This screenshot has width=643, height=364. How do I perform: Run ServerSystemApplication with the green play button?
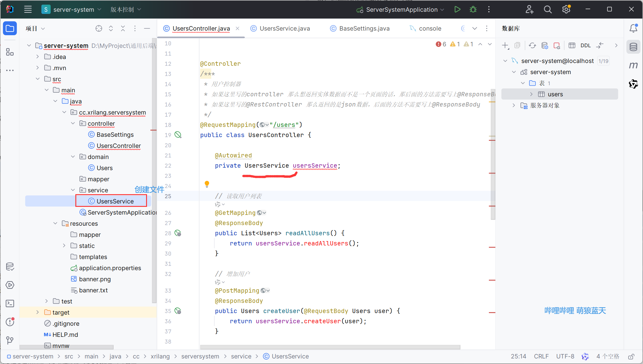[x=457, y=9]
